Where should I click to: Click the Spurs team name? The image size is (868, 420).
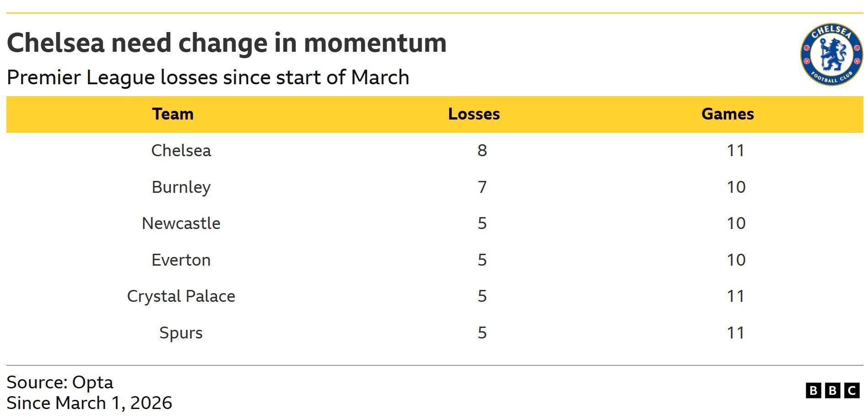click(181, 333)
